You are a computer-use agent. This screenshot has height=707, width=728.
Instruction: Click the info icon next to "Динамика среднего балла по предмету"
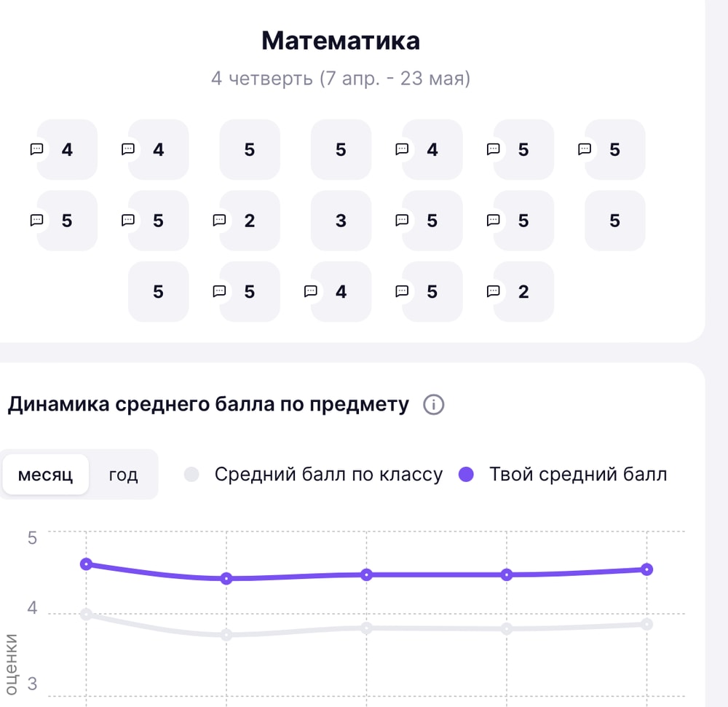(433, 405)
